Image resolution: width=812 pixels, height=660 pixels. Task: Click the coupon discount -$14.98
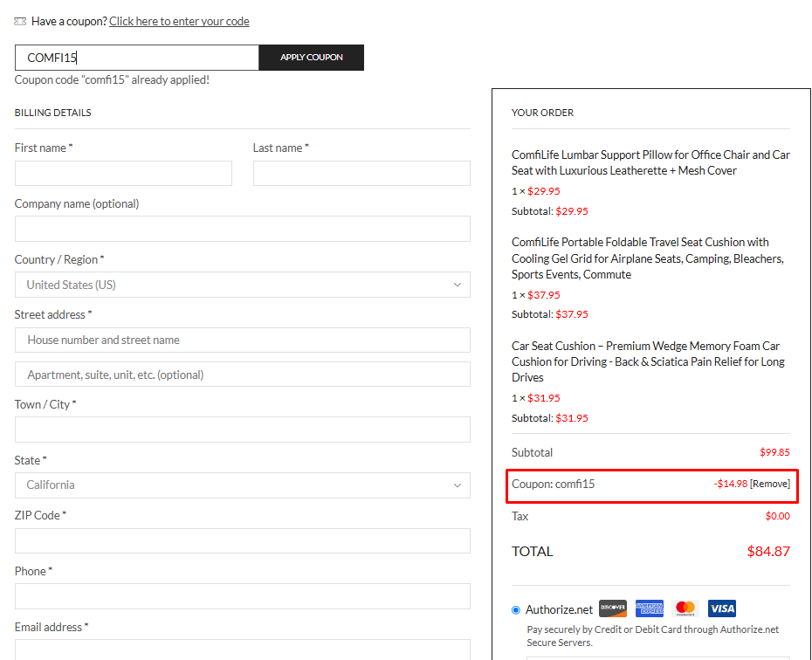[x=731, y=484]
